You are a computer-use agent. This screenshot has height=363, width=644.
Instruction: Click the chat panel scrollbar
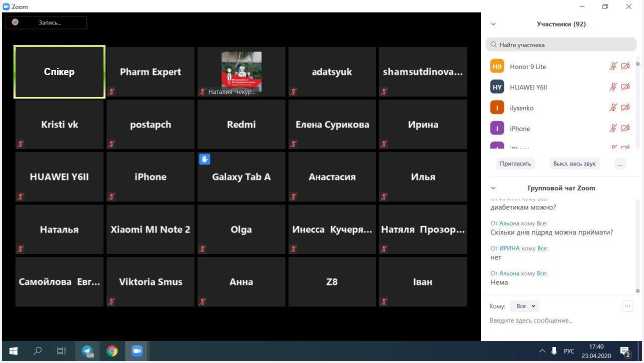coord(638,245)
